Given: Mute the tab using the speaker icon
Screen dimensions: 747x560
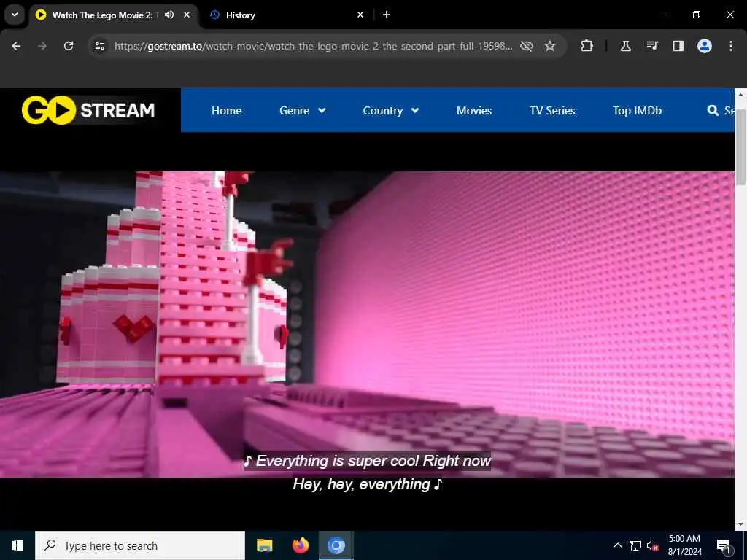Looking at the screenshot, I should pos(169,15).
